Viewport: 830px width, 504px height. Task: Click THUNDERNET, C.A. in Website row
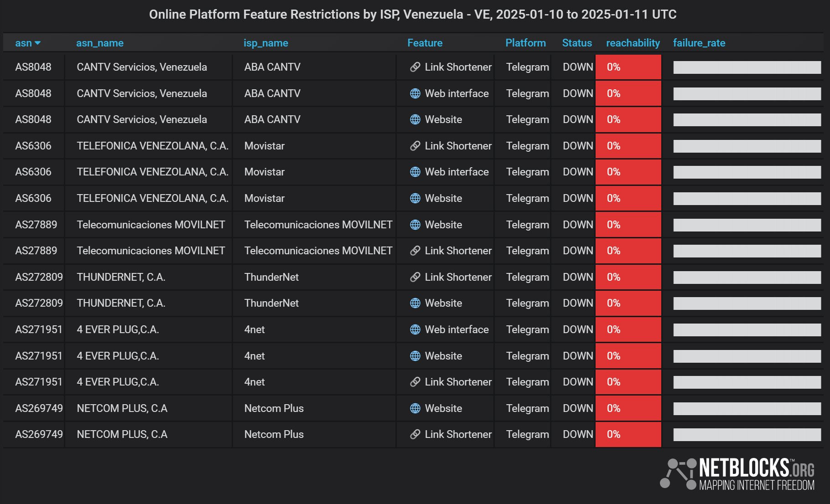121,303
